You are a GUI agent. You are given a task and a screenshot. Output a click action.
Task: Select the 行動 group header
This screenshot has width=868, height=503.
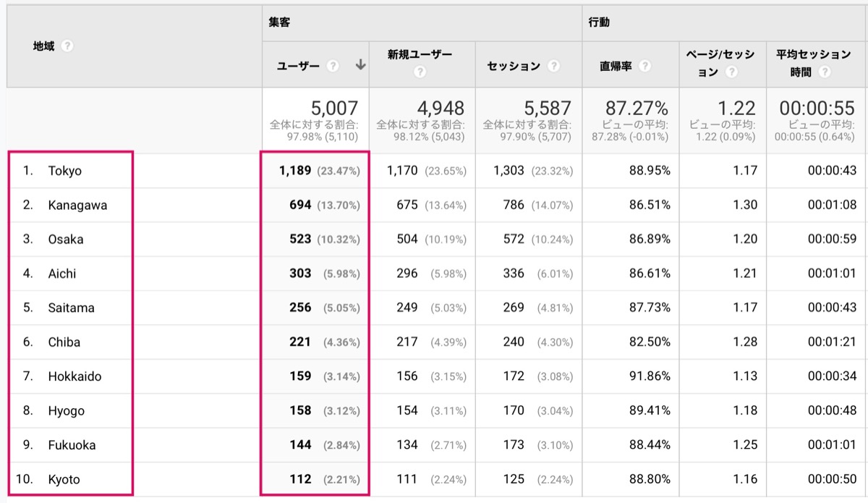coord(599,22)
